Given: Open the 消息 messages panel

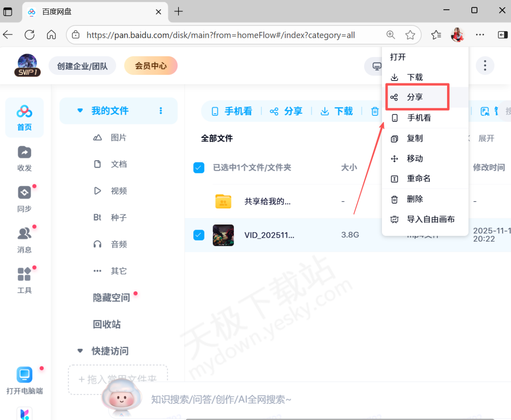Looking at the screenshot, I should pos(24,239).
